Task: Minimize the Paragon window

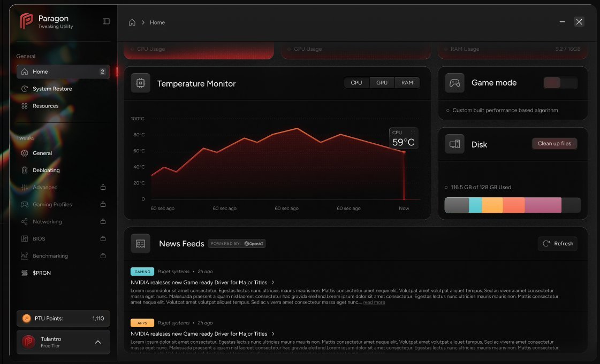Action: click(x=562, y=22)
